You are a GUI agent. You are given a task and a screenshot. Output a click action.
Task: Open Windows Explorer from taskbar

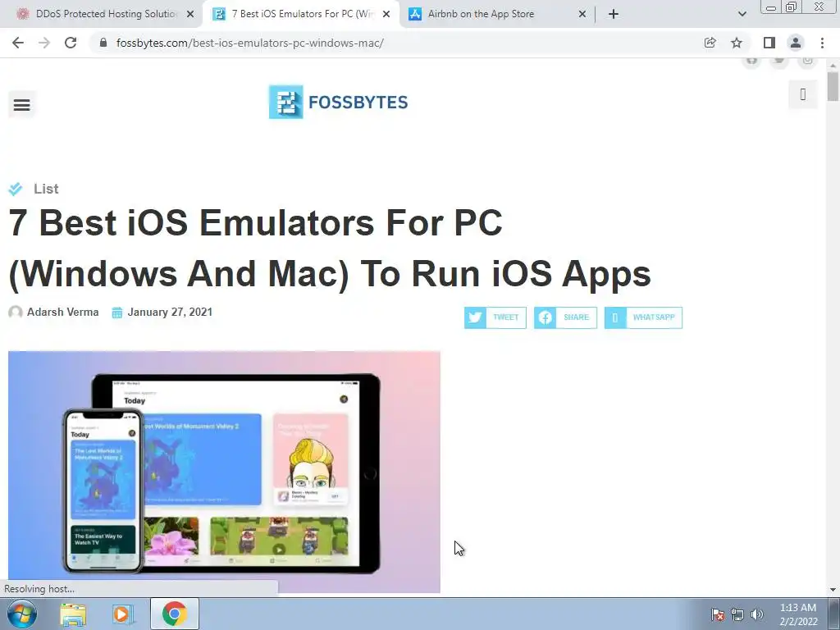pyautogui.click(x=73, y=614)
